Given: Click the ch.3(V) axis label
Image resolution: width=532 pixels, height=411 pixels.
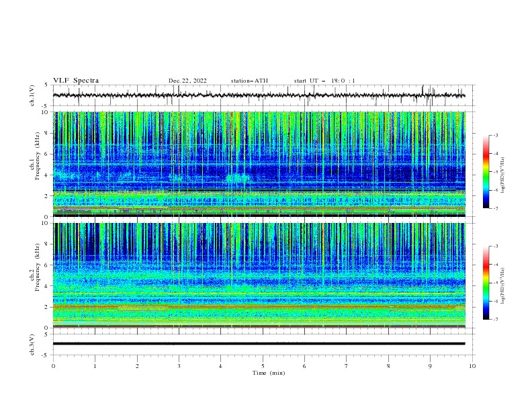Looking at the screenshot, I should pyautogui.click(x=32, y=345).
